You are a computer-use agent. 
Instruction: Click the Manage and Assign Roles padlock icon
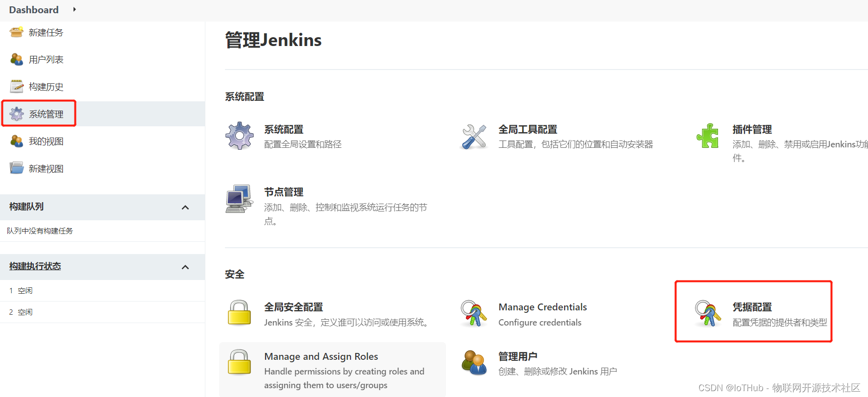point(239,362)
